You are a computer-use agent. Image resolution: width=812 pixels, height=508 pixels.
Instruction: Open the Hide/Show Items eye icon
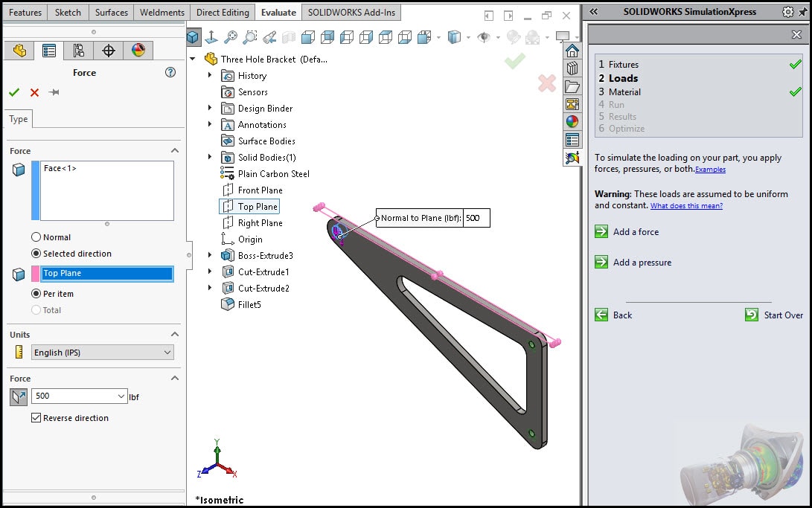pyautogui.click(x=484, y=36)
